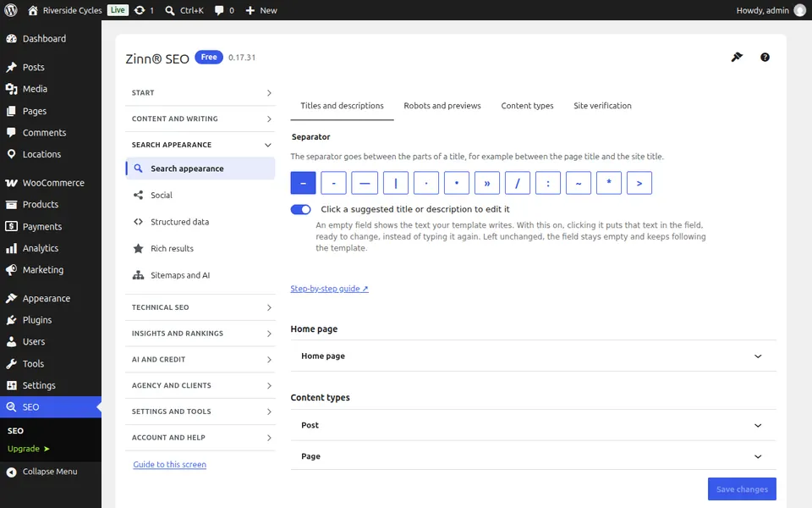Image resolution: width=812 pixels, height=508 pixels.
Task: Expand the Page content type row
Action: [x=534, y=456]
